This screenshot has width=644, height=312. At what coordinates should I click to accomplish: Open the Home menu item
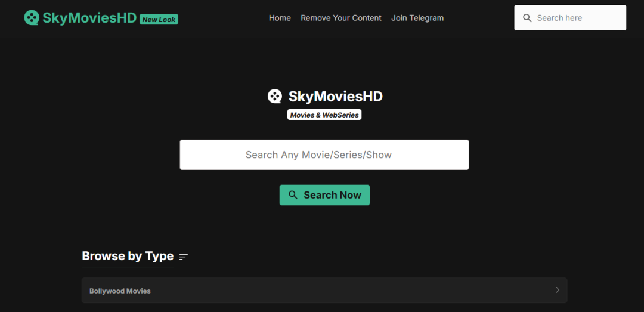[280, 18]
